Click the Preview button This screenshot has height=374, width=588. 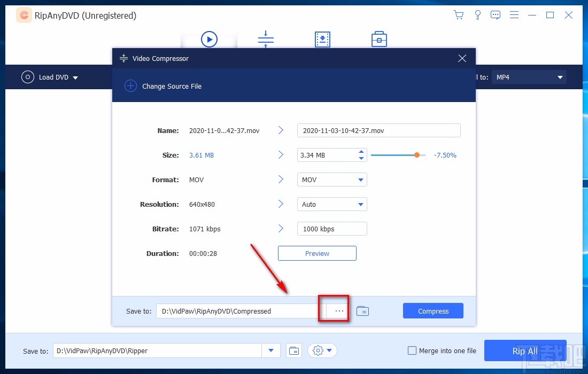pos(317,253)
